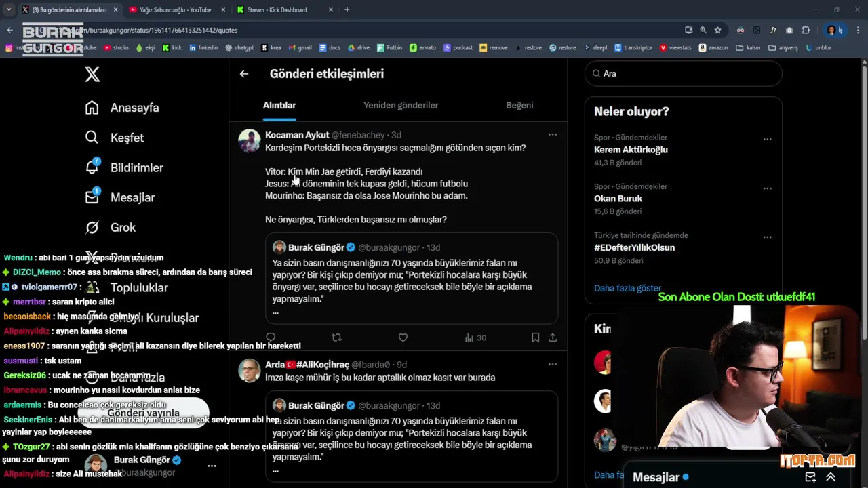Viewport: 868px width, 488px height.
Task: Open the Chrome profile button
Action: click(835, 30)
